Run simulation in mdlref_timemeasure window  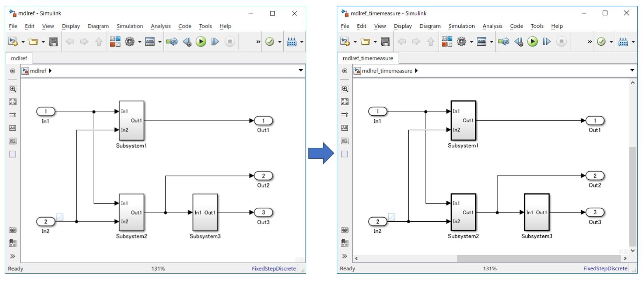[x=532, y=42]
